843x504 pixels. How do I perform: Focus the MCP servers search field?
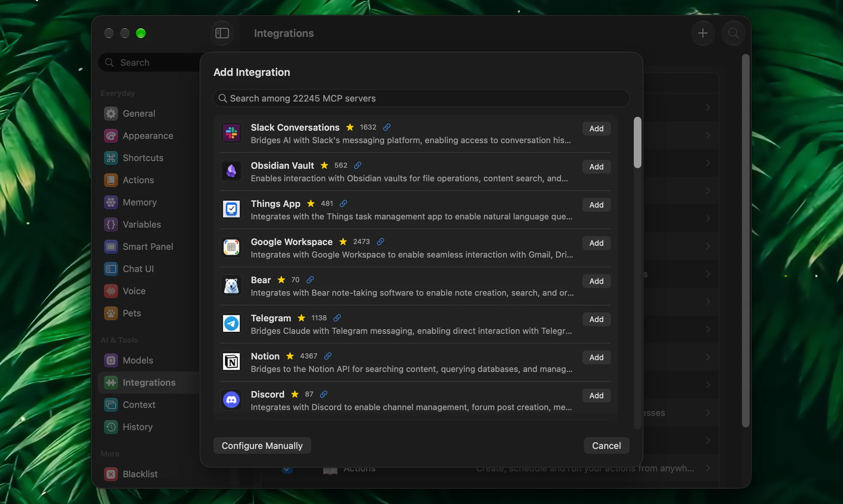(421, 98)
